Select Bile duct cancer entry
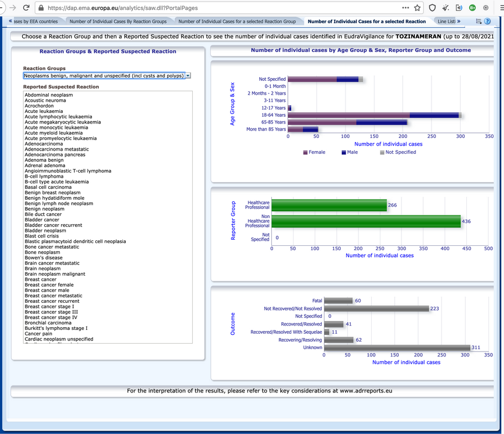This screenshot has width=504, height=434. pos(43,214)
